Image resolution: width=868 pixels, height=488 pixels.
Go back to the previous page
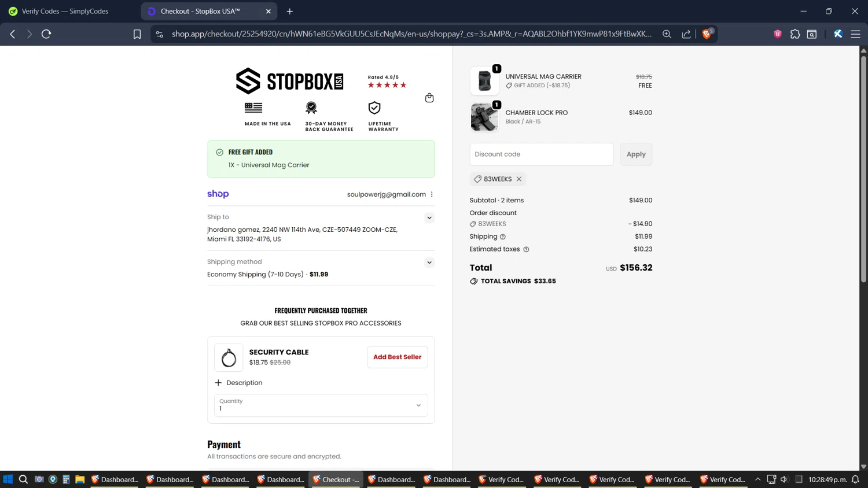point(13,34)
